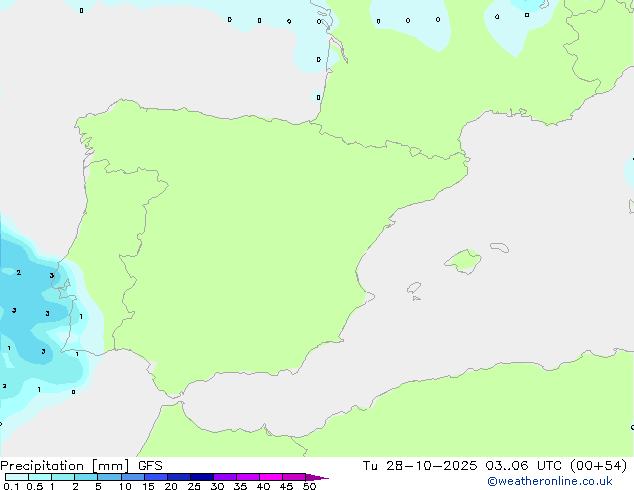The height and width of the screenshot is (490, 634).
Task: Click the legend label '50'
Action: click(309, 486)
